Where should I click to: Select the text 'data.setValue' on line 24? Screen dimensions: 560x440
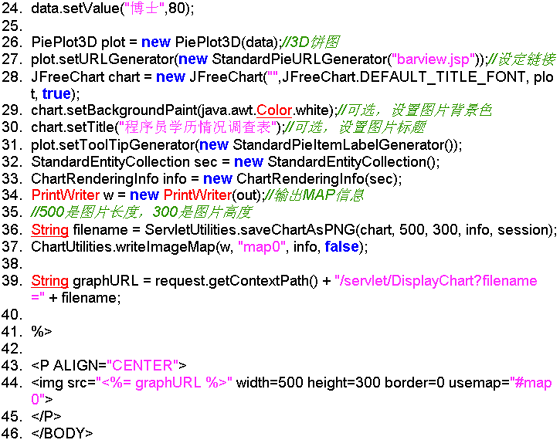75,8
